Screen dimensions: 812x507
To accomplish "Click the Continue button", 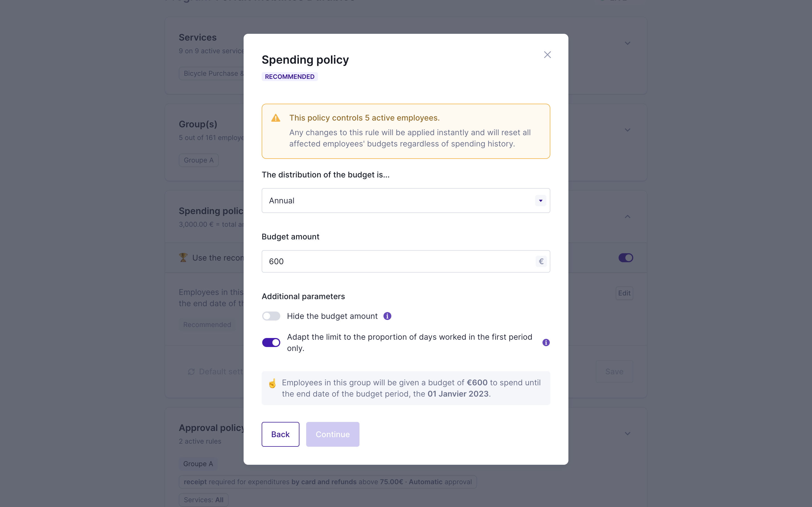I will coord(332,434).
